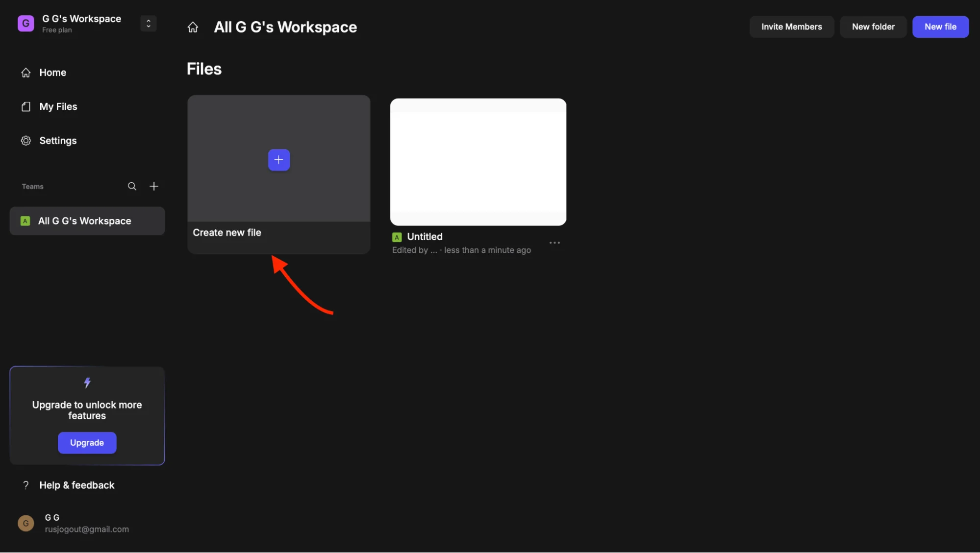Click the rusjogout@gmail.com account email
980x553 pixels.
click(x=87, y=529)
